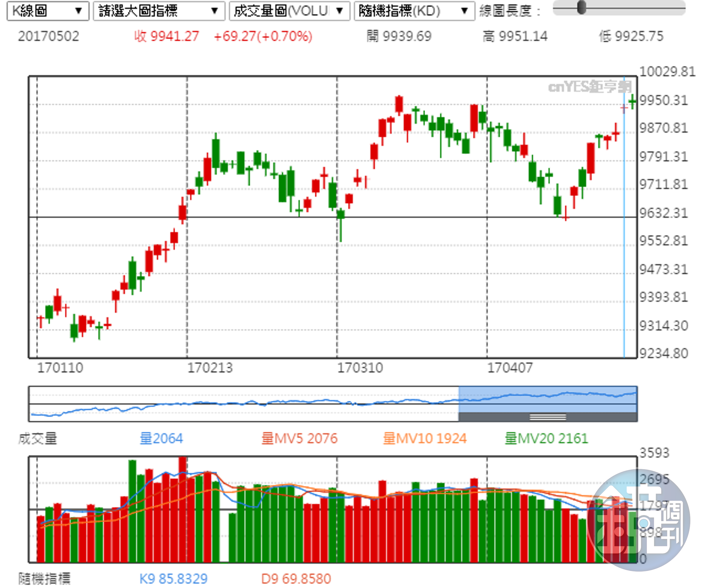Click the 線圖長度 slider handle
710x588 pixels.
[581, 7]
